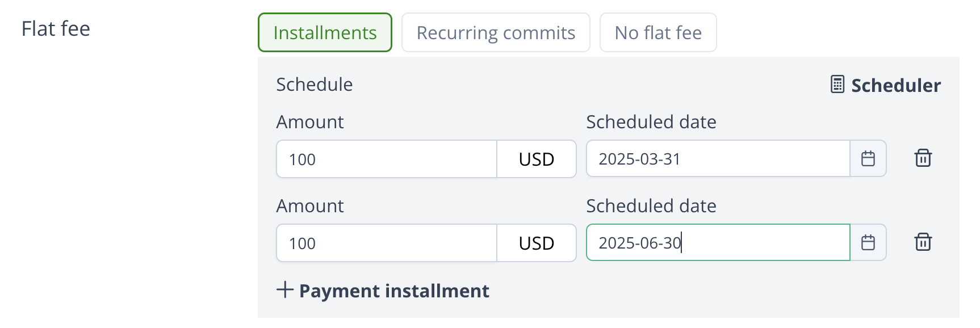Image resolution: width=980 pixels, height=328 pixels.
Task: Open the Scheduler via its text label
Action: pos(896,85)
